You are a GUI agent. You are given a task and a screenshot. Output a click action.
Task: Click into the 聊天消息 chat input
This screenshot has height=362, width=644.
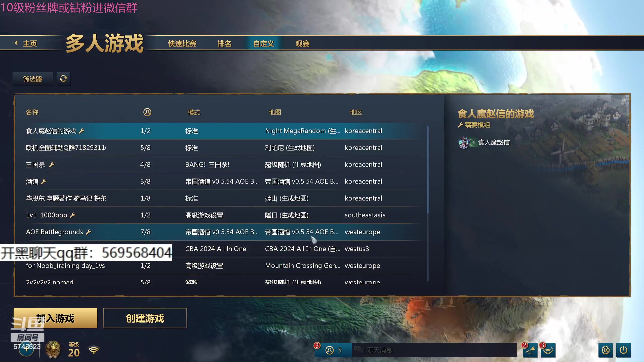434,350
